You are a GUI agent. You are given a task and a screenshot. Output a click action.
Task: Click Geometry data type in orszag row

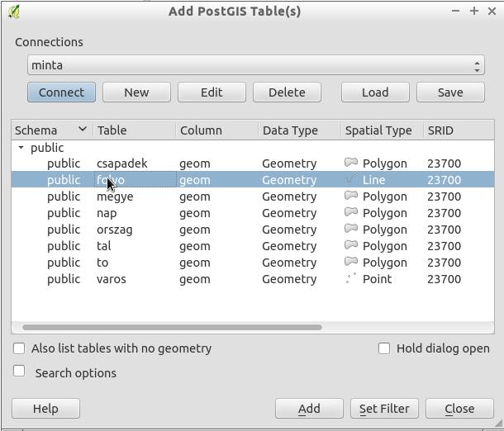point(289,230)
